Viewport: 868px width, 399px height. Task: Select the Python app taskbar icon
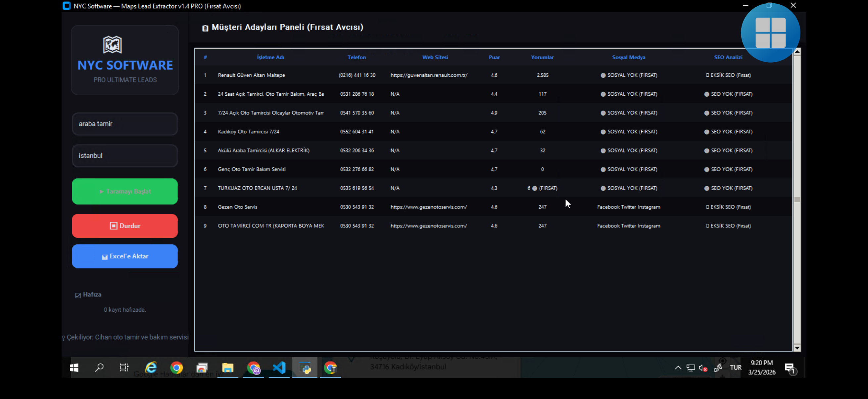tap(305, 368)
